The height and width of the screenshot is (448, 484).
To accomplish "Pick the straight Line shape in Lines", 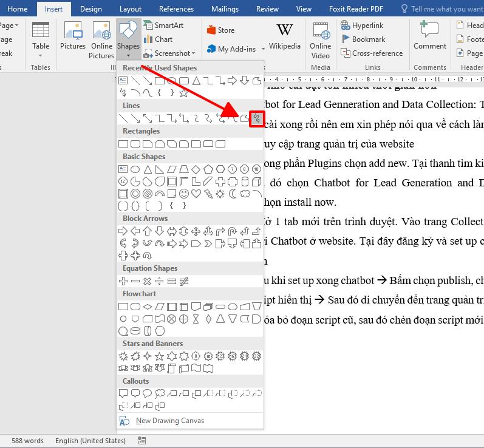I will point(123,118).
